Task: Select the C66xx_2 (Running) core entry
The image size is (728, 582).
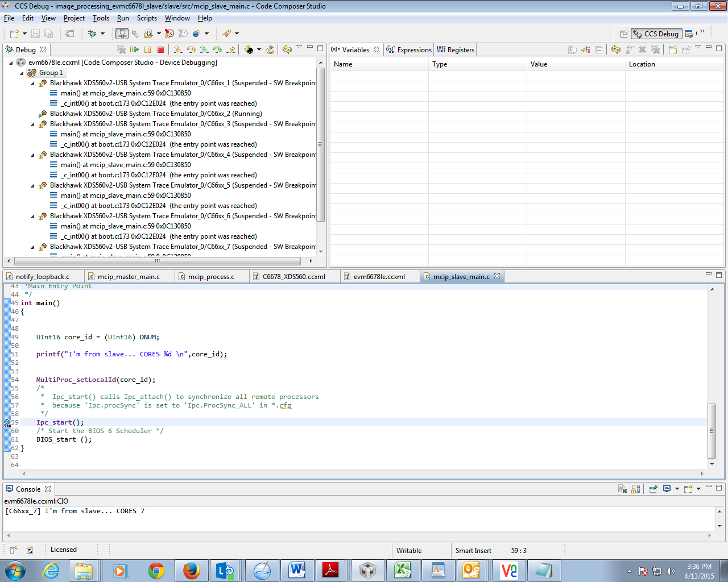Action: tap(156, 114)
